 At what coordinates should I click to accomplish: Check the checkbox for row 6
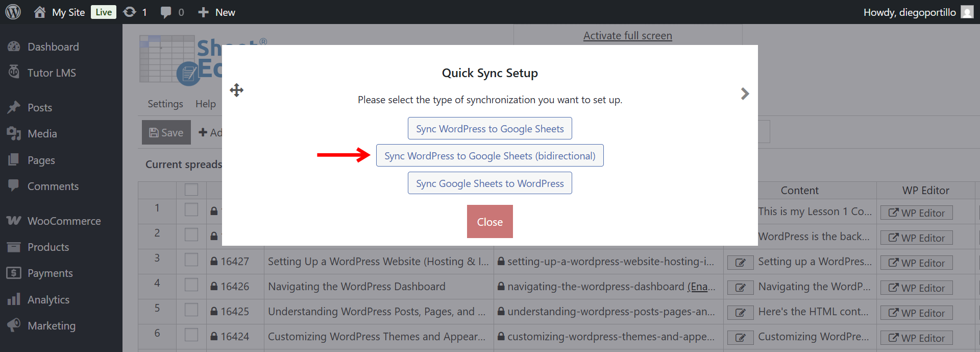(x=191, y=335)
